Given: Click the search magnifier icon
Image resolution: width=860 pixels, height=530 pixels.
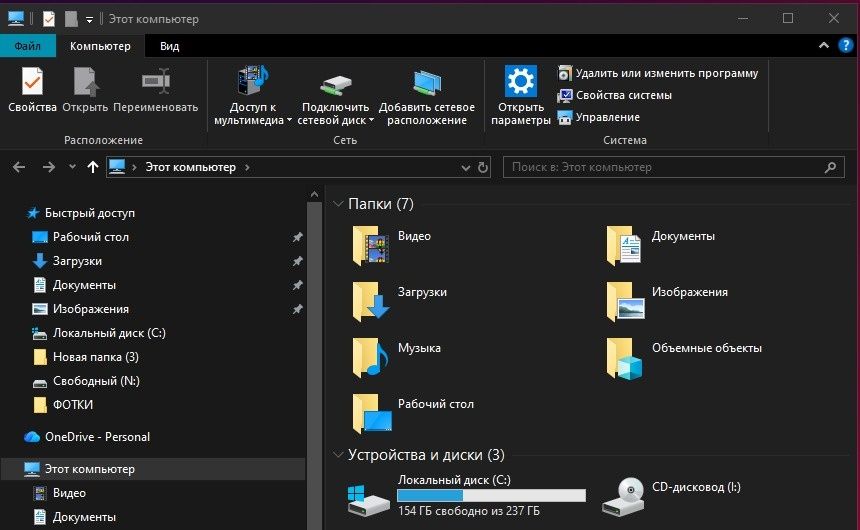Looking at the screenshot, I should coord(830,167).
